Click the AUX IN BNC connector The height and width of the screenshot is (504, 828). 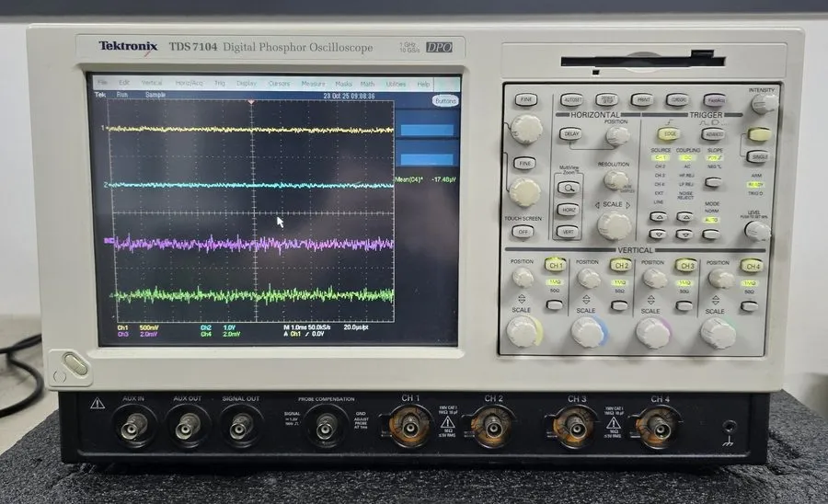click(133, 427)
